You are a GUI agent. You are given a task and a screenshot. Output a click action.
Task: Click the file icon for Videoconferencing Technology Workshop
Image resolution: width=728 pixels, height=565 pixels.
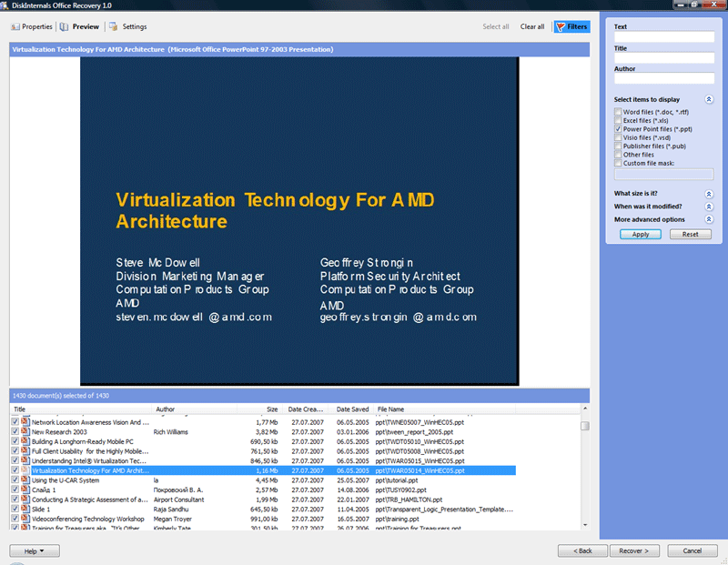25,519
